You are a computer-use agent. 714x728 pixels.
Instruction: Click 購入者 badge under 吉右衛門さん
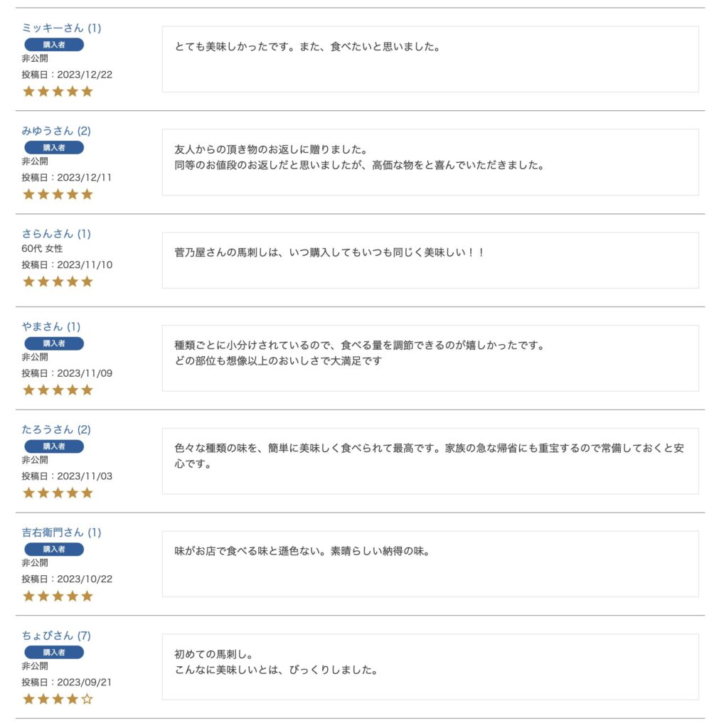[54, 550]
